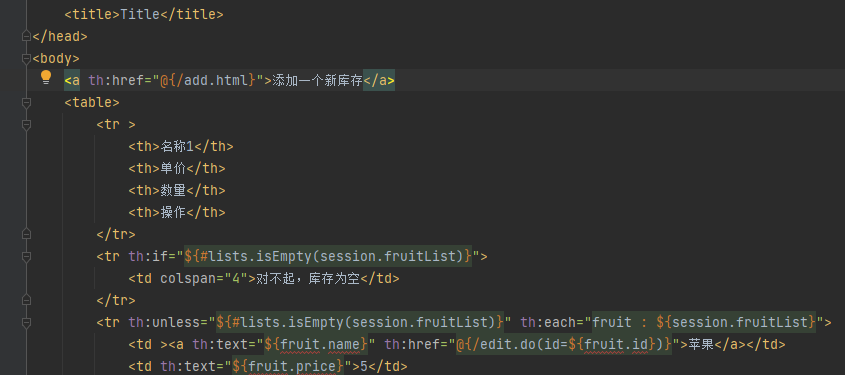Image resolution: width=845 pixels, height=375 pixels.
Task: Click the link text 添加一个新库存
Action: [x=317, y=80]
